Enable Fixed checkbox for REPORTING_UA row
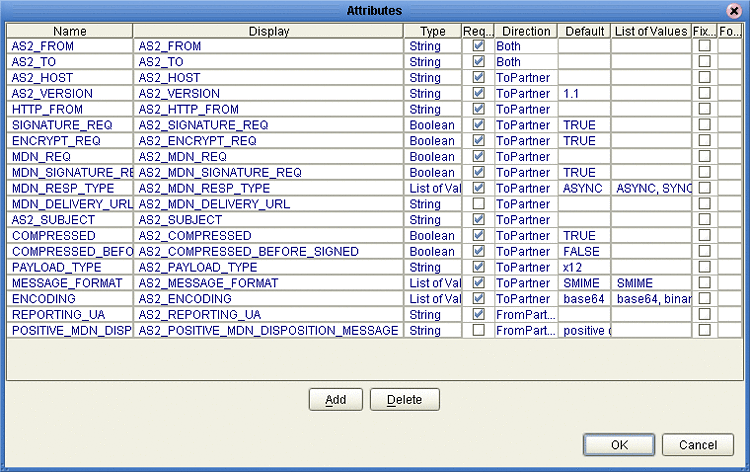 pos(704,315)
